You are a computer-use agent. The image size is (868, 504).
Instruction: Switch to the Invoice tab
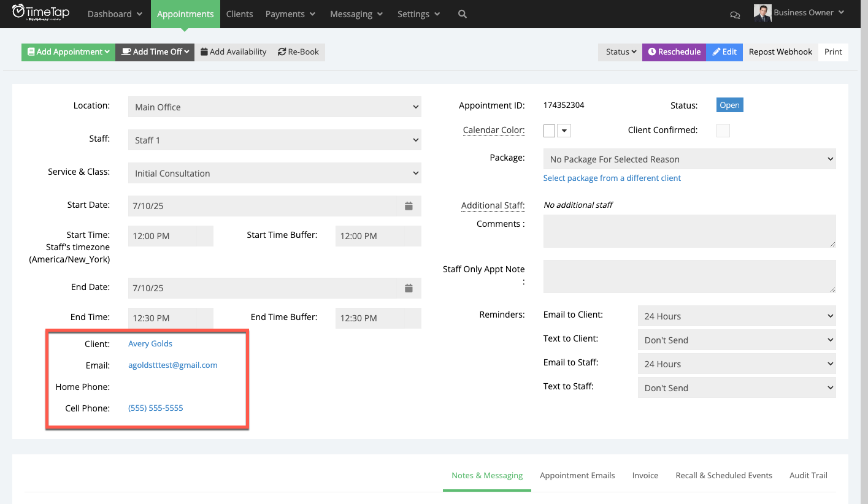(x=645, y=475)
